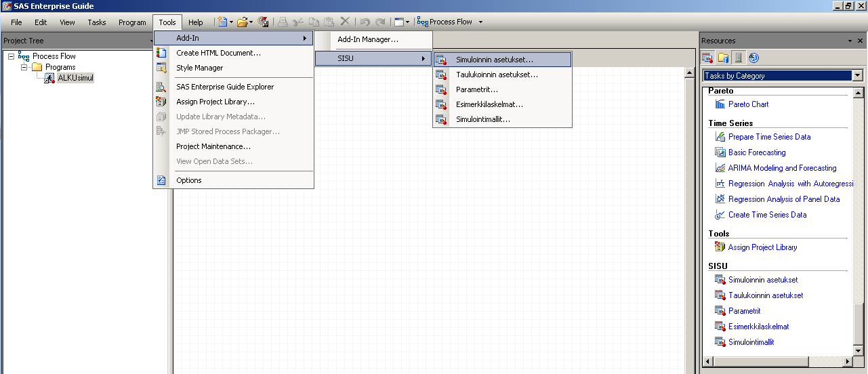Open the New item toolbar icon
The image size is (868, 374).
[x=222, y=22]
